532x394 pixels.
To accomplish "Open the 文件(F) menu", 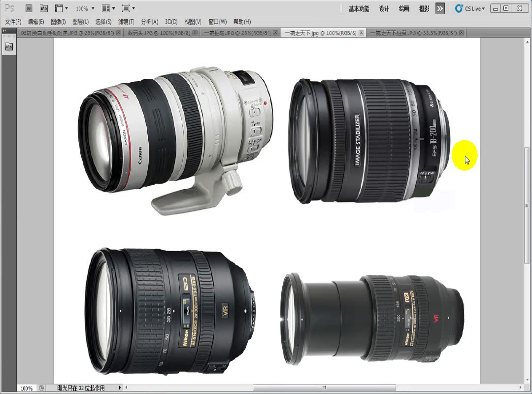I will (x=13, y=22).
